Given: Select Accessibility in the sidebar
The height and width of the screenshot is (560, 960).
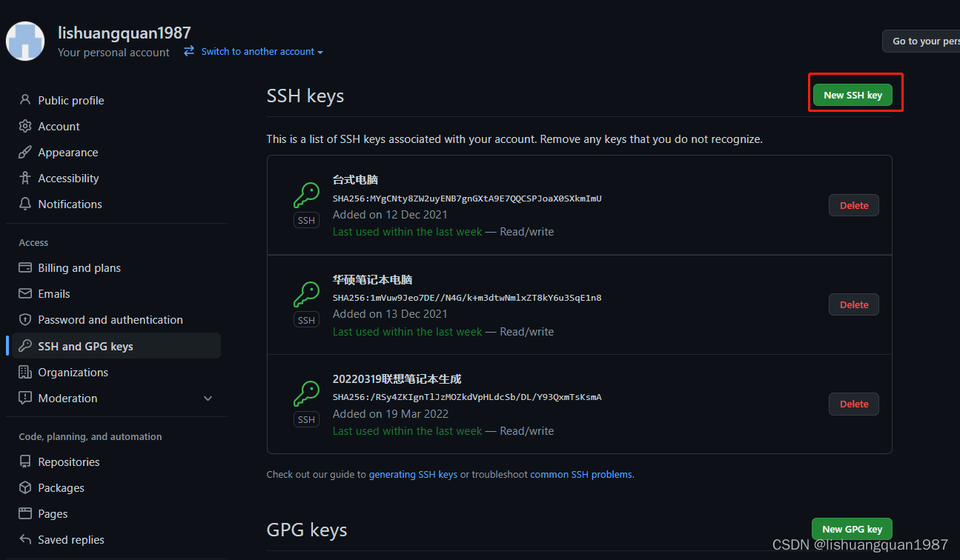Looking at the screenshot, I should pyautogui.click(x=68, y=178).
